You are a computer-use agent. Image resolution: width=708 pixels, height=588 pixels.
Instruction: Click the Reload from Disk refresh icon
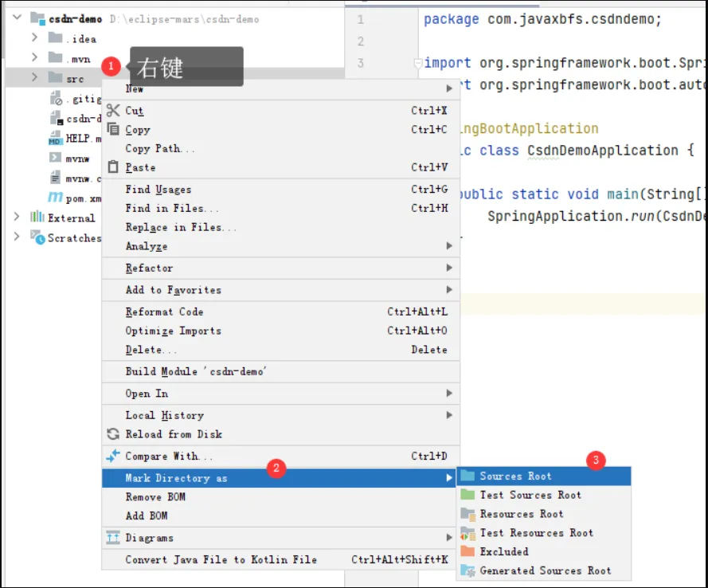click(113, 434)
